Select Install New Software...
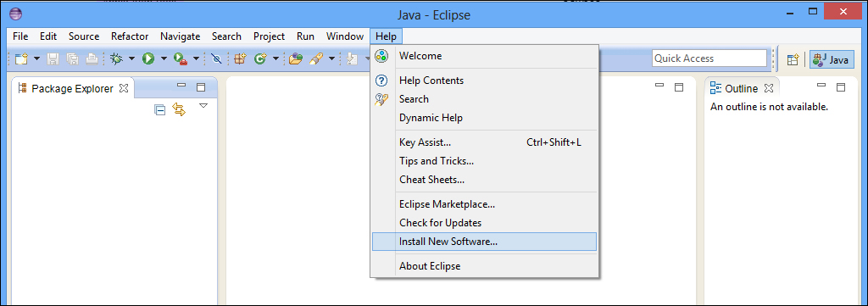This screenshot has height=306, width=868. point(484,242)
